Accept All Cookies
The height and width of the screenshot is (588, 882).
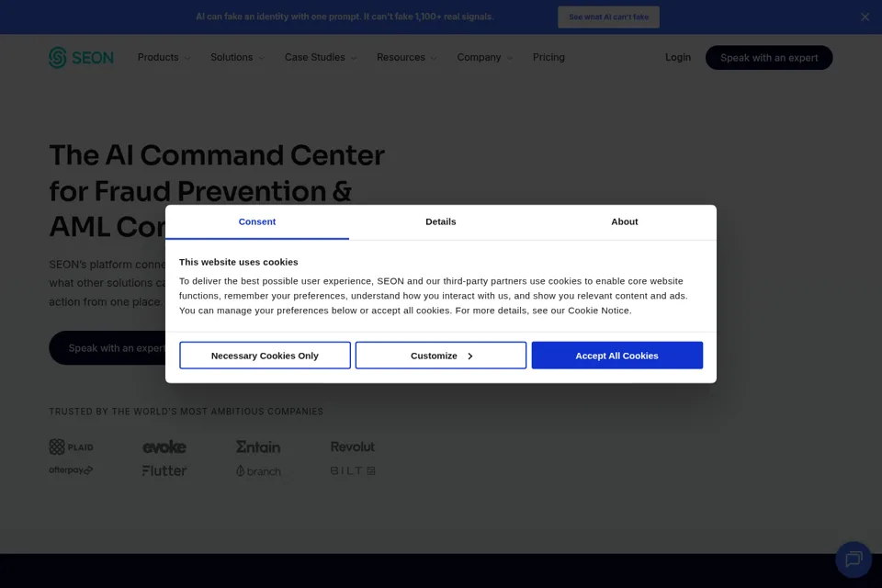coord(617,356)
